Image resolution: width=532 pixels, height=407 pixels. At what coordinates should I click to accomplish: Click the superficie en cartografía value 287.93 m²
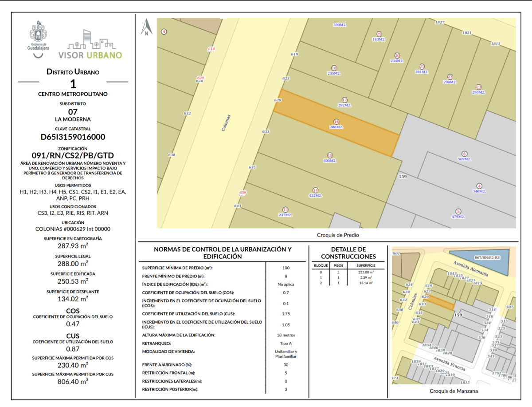[x=73, y=245]
